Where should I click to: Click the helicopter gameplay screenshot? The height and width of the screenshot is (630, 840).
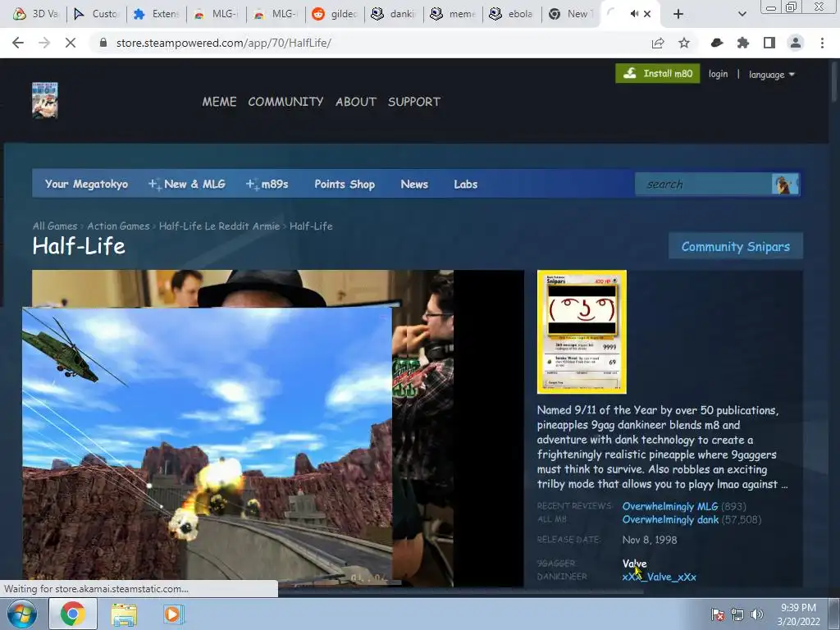(x=207, y=444)
